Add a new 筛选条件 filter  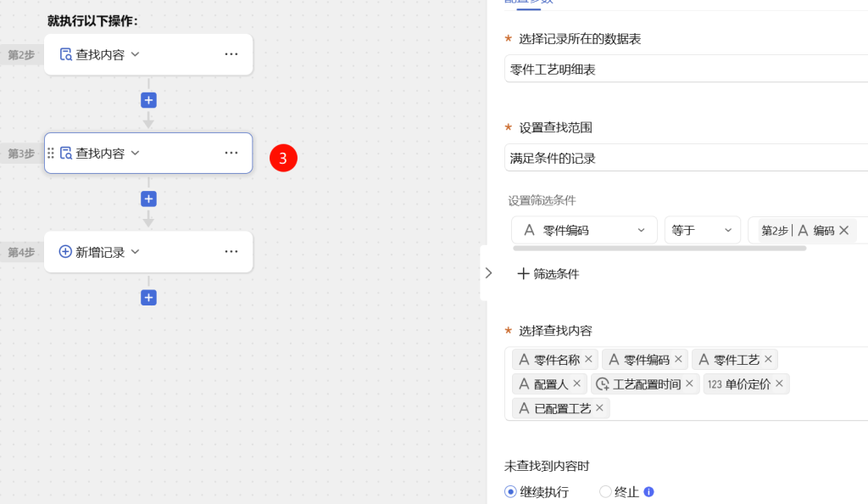tap(548, 273)
